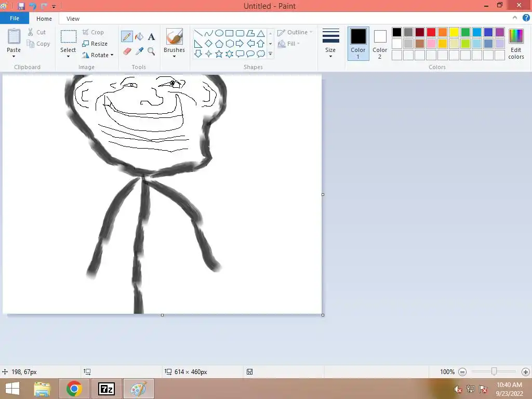This screenshot has width=532, height=399.
Task: Choose the Polygon shape
Action: 250,33
